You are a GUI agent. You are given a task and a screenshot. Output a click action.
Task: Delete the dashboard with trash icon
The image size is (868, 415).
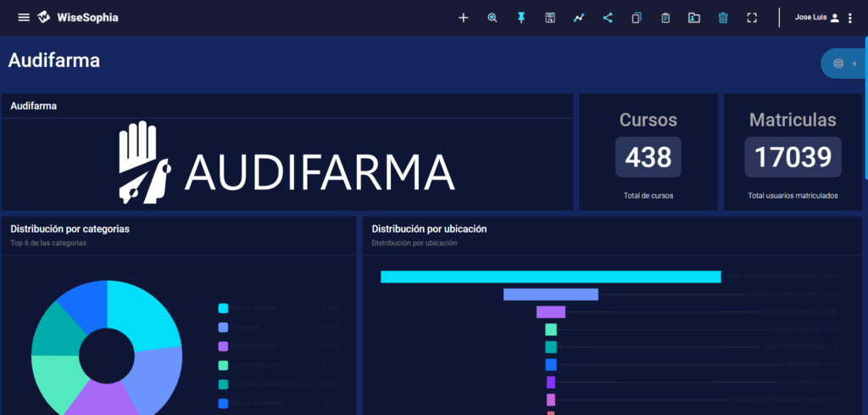(723, 18)
